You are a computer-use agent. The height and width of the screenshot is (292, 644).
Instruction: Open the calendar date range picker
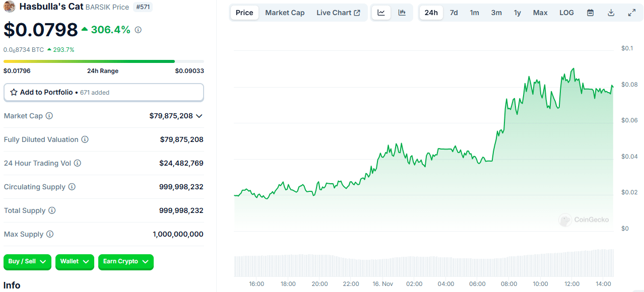click(590, 13)
